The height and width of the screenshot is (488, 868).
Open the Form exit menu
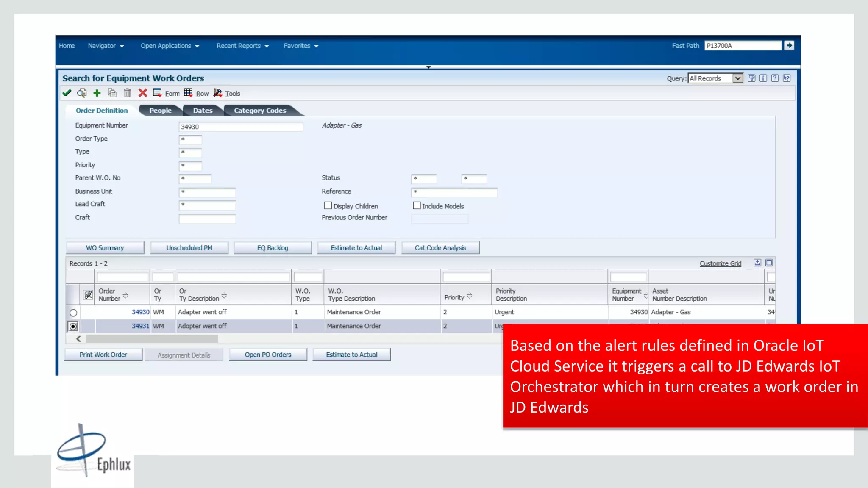click(166, 93)
